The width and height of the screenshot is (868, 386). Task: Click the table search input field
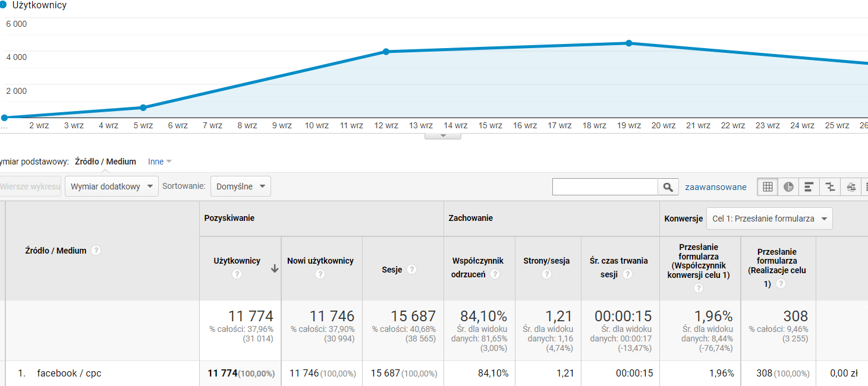point(605,187)
